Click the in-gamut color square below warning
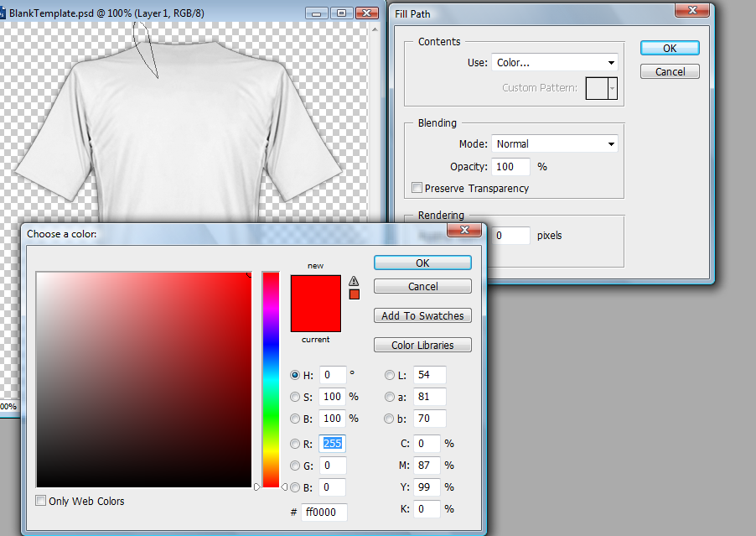The width and height of the screenshot is (756, 536). (x=355, y=294)
